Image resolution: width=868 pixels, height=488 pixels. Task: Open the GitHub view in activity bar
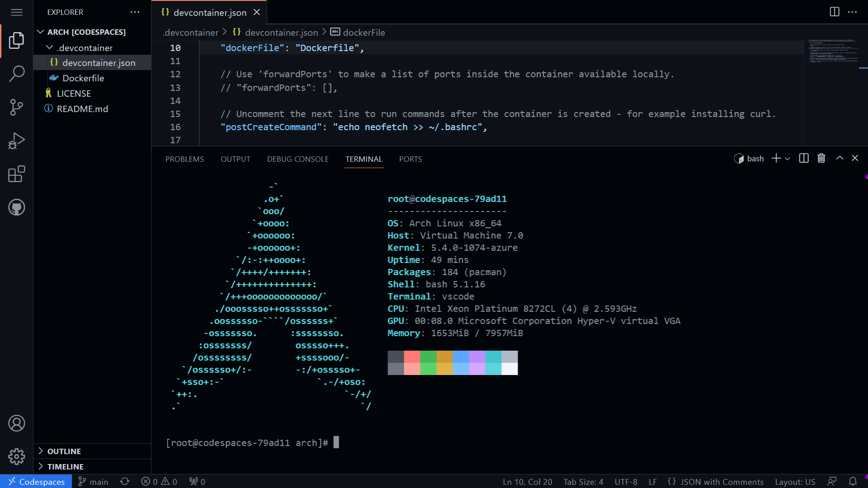(x=17, y=207)
